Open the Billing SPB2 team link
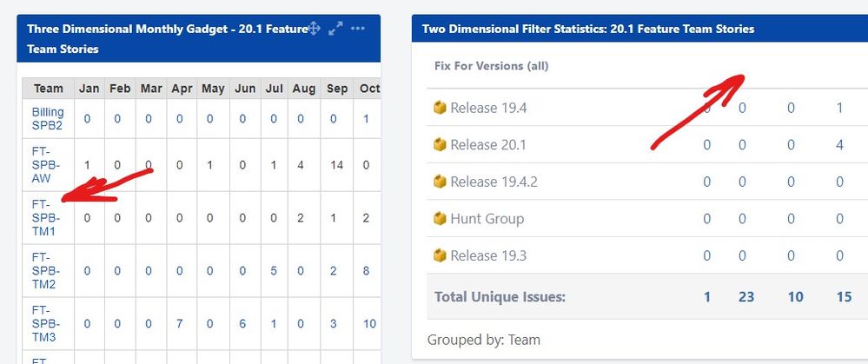The width and height of the screenshot is (868, 364). coord(48,118)
